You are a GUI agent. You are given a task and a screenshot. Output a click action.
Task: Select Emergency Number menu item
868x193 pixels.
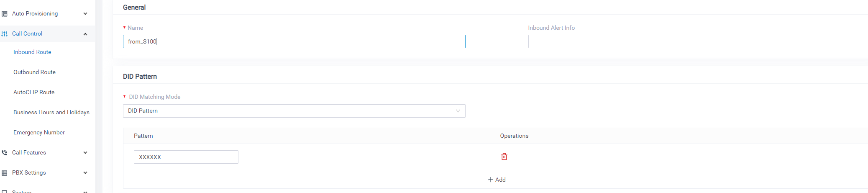click(39, 132)
